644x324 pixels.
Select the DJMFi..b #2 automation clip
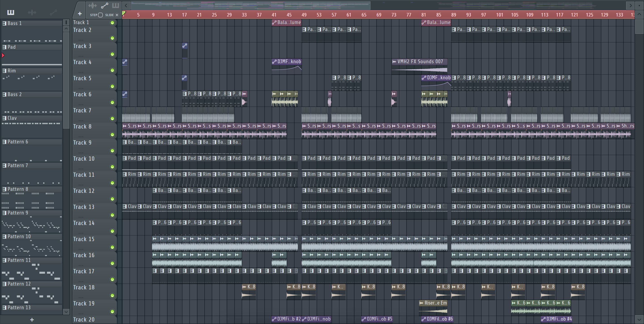(286, 319)
